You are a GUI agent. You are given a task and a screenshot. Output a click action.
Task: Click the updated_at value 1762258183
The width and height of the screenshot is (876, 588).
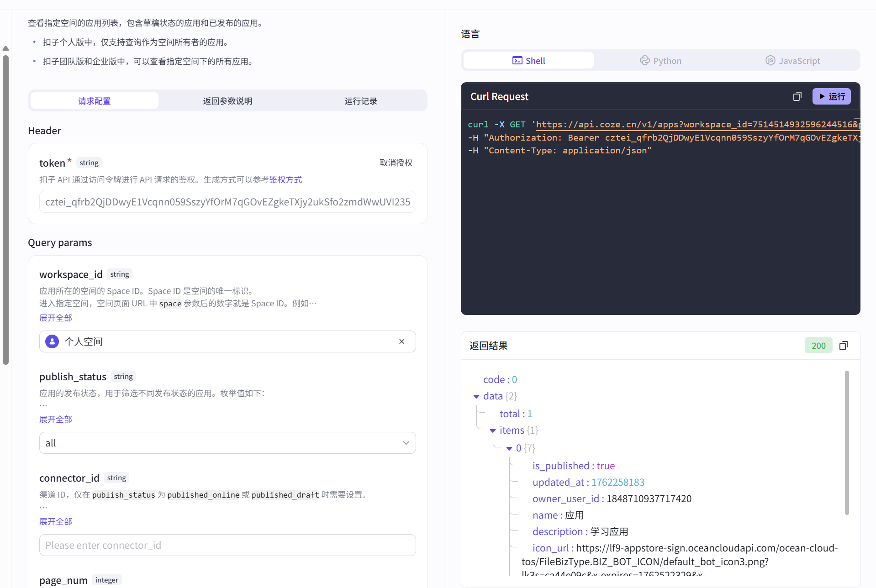click(x=618, y=482)
